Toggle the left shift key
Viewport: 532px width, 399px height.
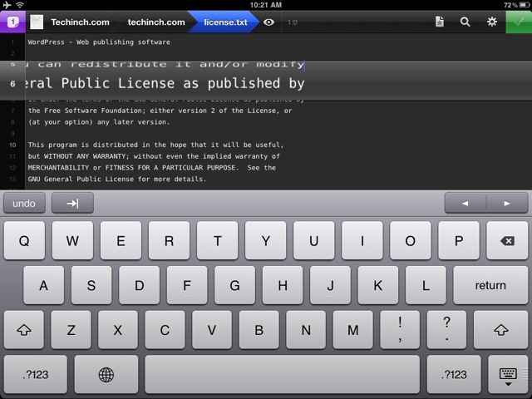pos(24,330)
